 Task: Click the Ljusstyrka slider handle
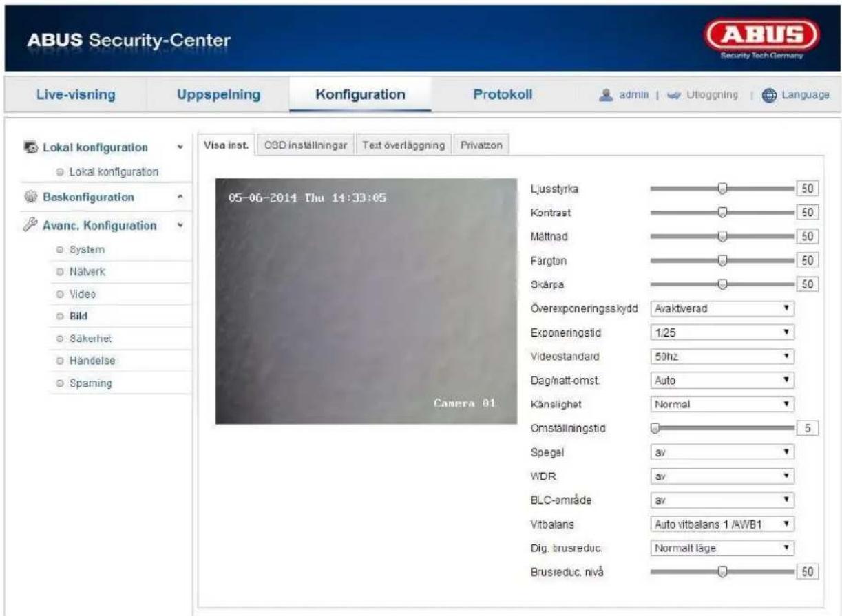click(x=722, y=189)
